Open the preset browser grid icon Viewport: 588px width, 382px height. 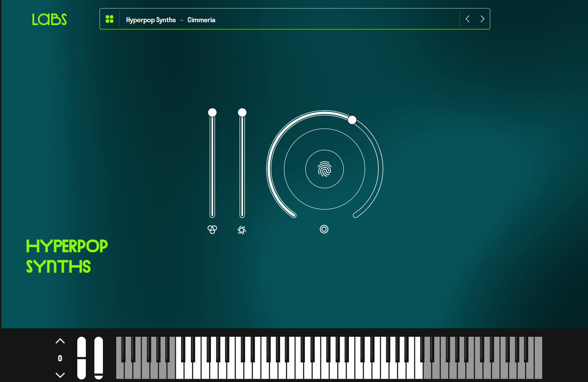pos(110,19)
